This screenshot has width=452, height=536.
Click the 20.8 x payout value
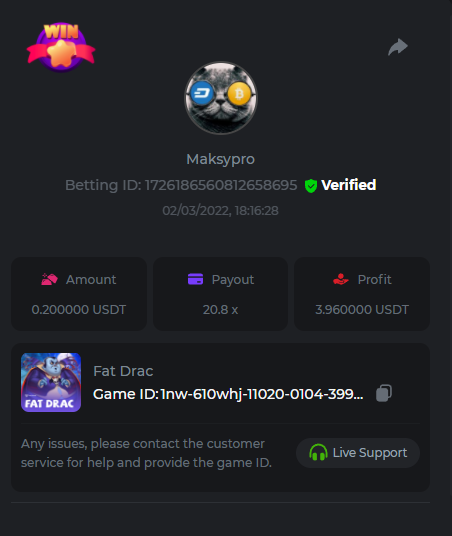[220, 310]
